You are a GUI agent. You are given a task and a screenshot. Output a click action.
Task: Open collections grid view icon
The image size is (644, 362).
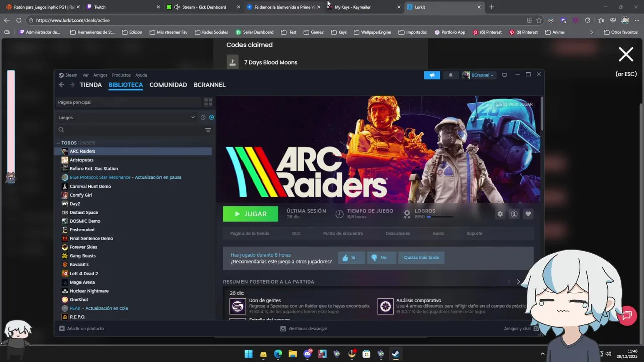pyautogui.click(x=208, y=102)
